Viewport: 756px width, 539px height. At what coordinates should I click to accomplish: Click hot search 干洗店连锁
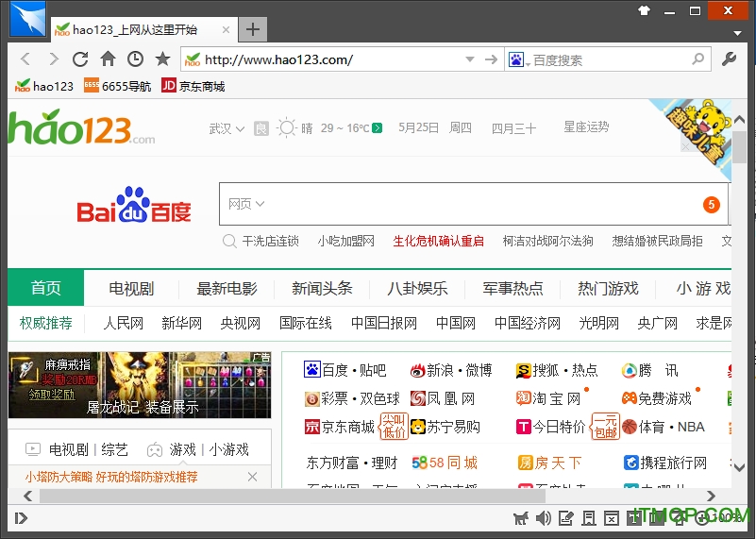(270, 241)
